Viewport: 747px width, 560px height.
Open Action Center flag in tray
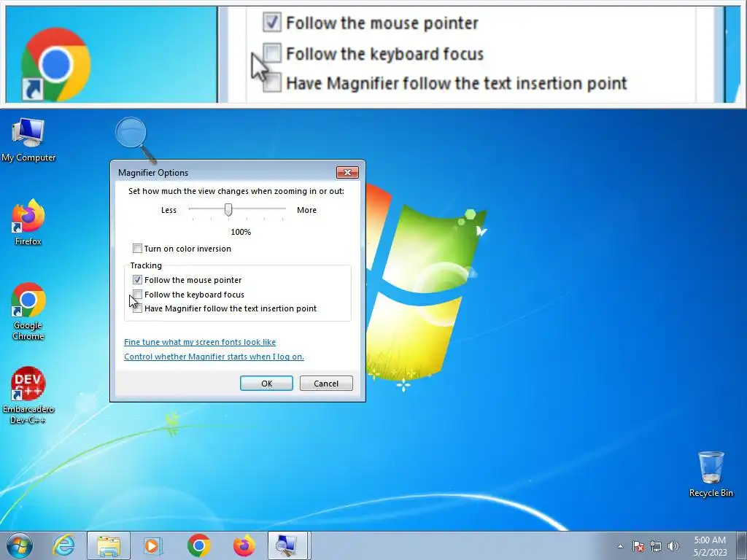click(x=638, y=546)
